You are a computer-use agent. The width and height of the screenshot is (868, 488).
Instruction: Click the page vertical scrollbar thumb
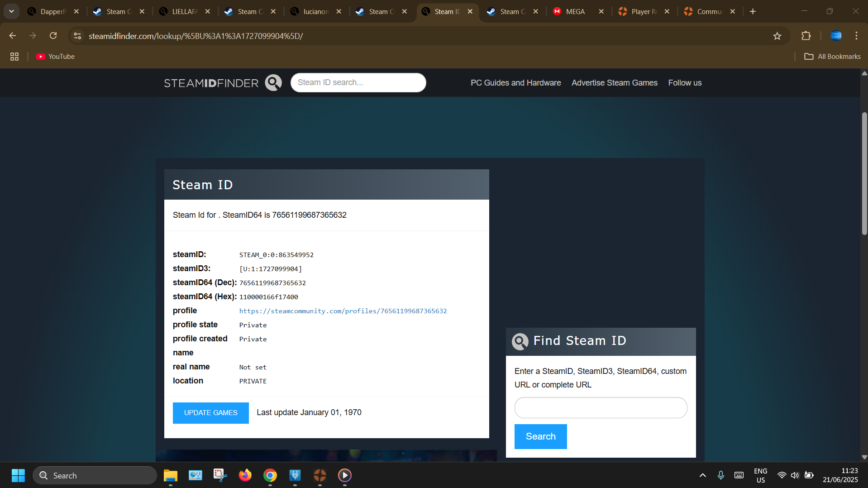[864, 173]
